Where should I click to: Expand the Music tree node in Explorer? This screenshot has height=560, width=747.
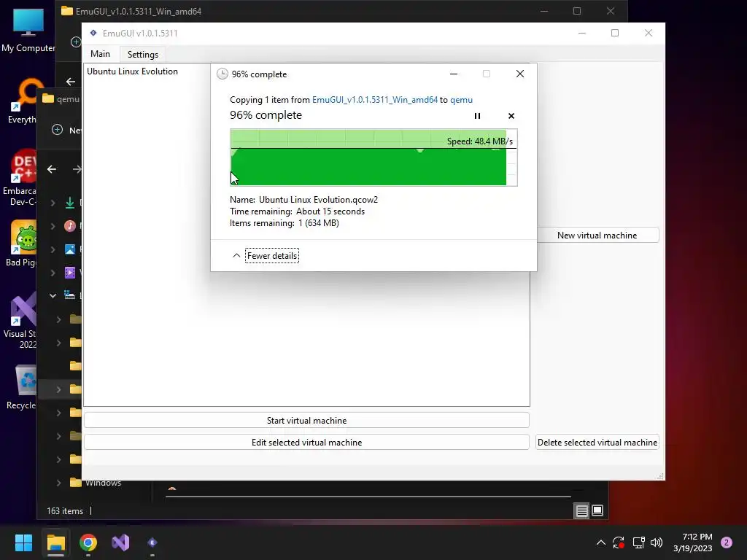pyautogui.click(x=53, y=226)
